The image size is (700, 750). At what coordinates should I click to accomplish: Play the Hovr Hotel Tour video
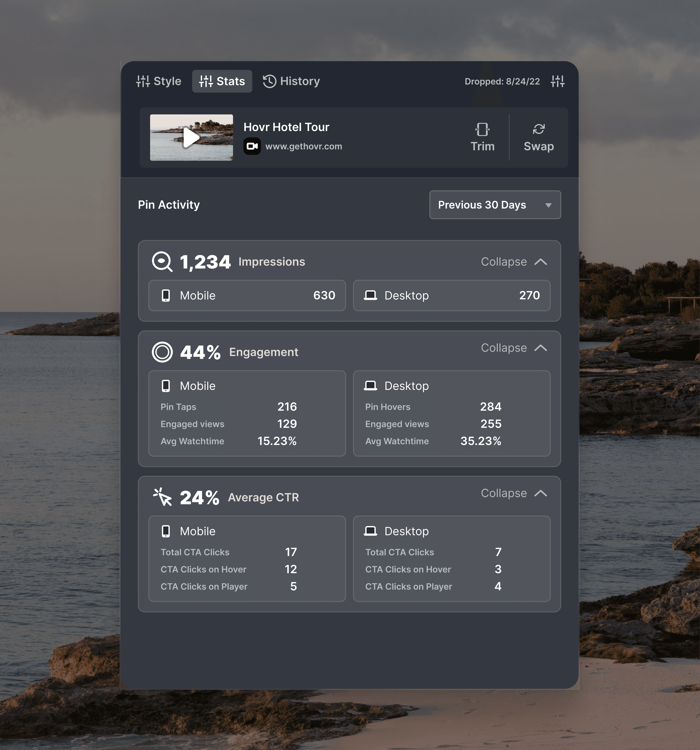(x=191, y=137)
